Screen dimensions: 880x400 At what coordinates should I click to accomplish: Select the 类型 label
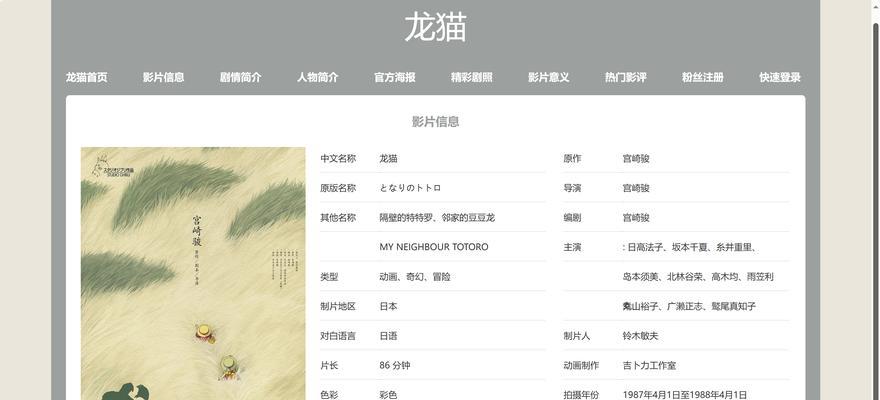click(x=329, y=277)
